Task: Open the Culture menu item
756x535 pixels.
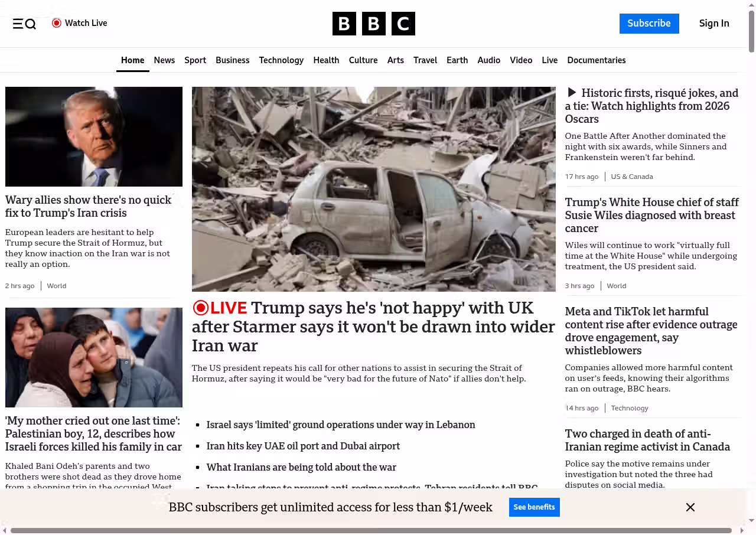Action: [363, 60]
